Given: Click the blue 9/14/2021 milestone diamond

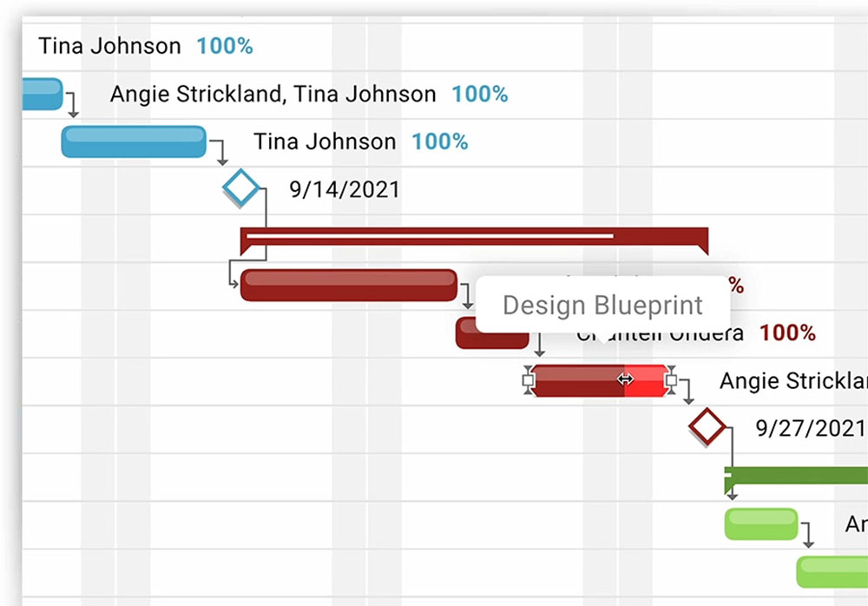Looking at the screenshot, I should coord(240,188).
